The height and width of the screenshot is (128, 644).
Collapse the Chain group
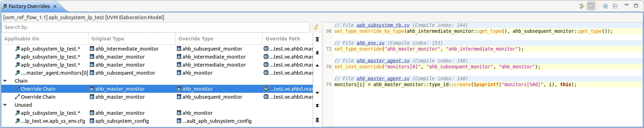5,81
